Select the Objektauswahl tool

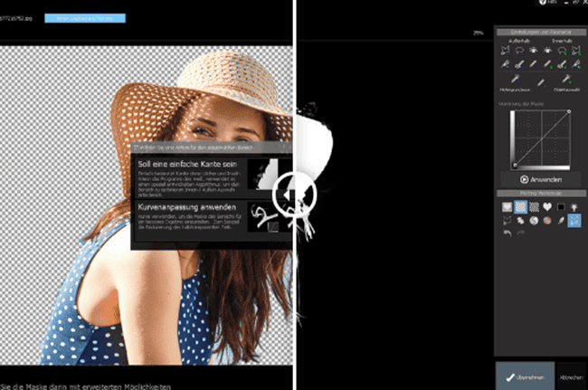click(x=567, y=81)
